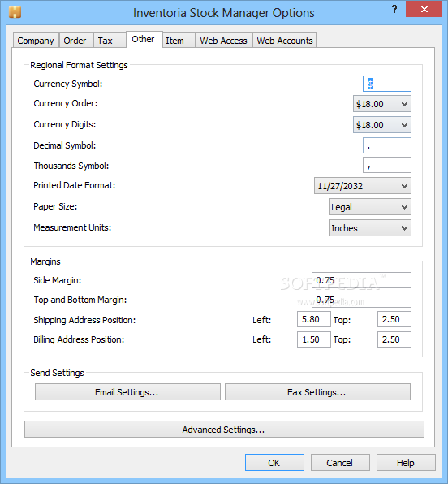Click the Inventoria app icon in title bar
Viewport: 448px width, 484px height.
(x=15, y=12)
